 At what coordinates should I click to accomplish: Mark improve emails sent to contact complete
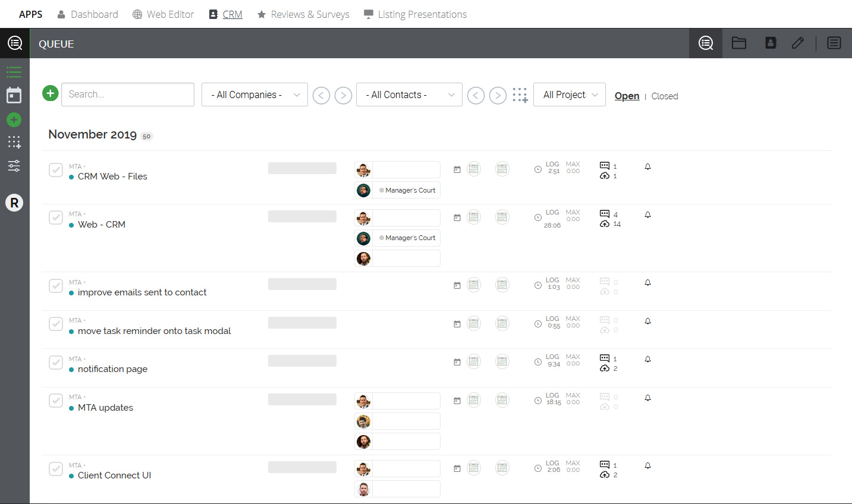[x=56, y=286]
